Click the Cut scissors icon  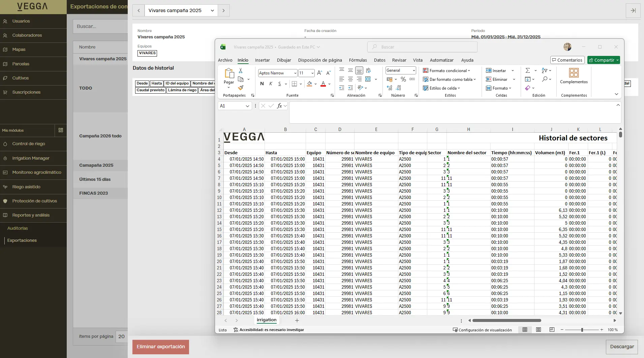[241, 71]
